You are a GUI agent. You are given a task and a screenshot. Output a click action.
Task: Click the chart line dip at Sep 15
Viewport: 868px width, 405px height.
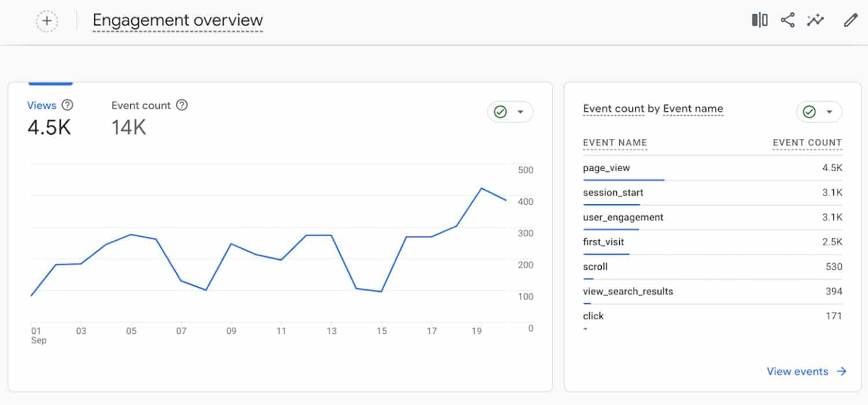pyautogui.click(x=381, y=292)
